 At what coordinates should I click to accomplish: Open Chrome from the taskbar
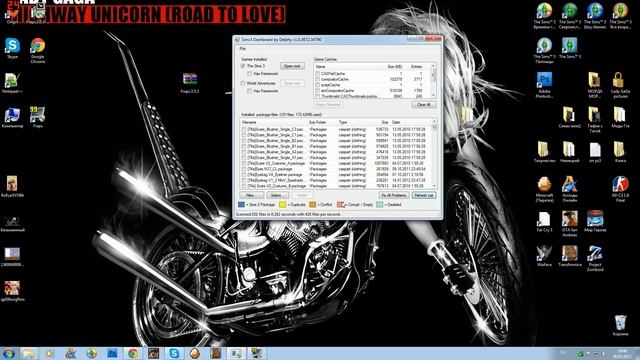133,353
